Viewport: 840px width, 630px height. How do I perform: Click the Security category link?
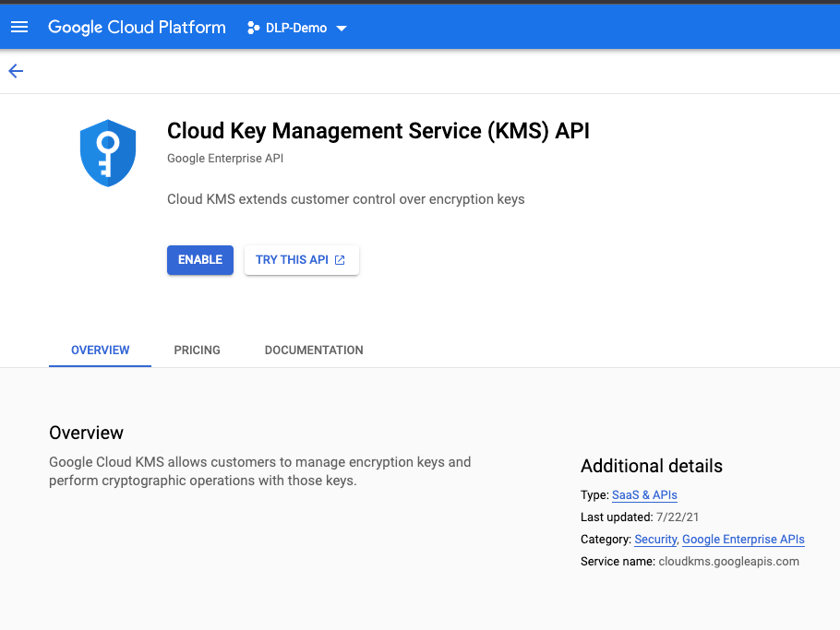(655, 540)
